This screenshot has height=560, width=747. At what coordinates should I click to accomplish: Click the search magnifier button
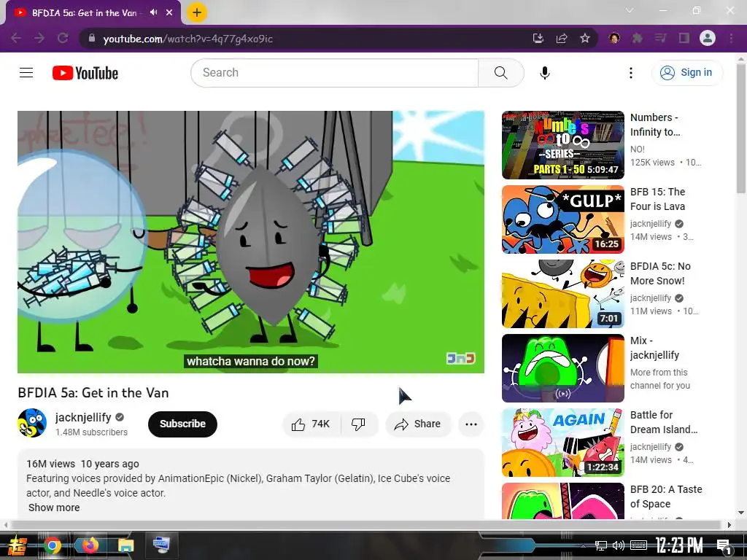500,73
